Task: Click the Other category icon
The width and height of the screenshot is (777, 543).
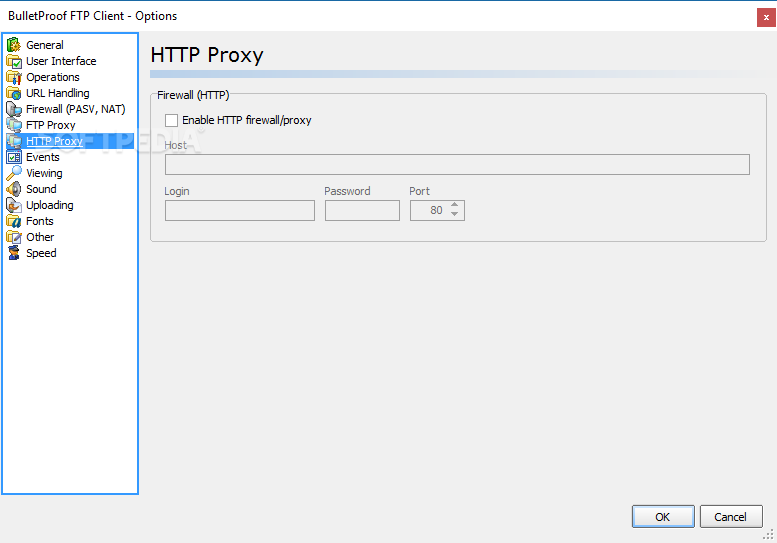Action: (14, 237)
